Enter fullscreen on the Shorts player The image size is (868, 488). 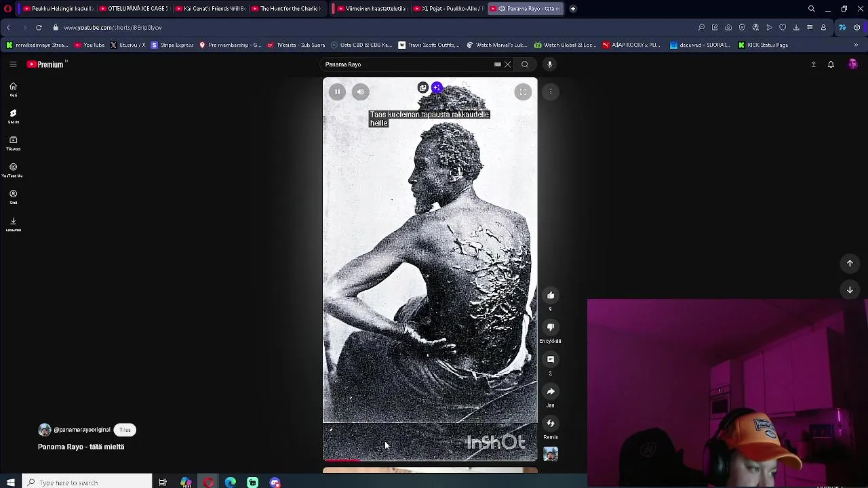click(523, 91)
